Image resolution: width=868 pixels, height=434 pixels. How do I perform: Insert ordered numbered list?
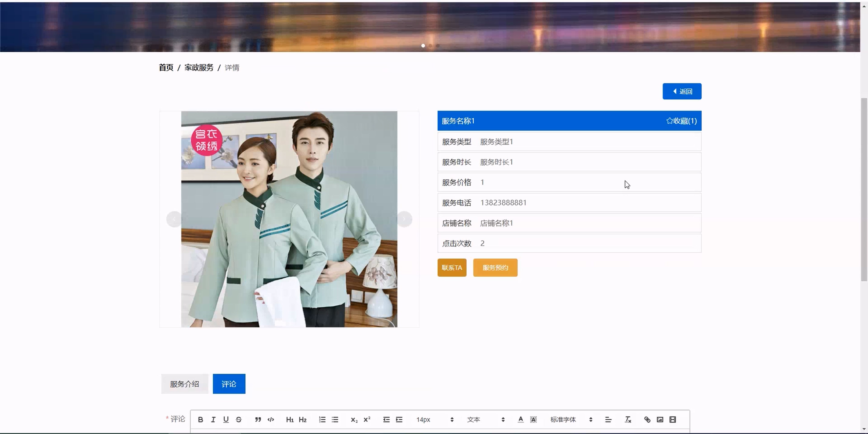point(322,419)
